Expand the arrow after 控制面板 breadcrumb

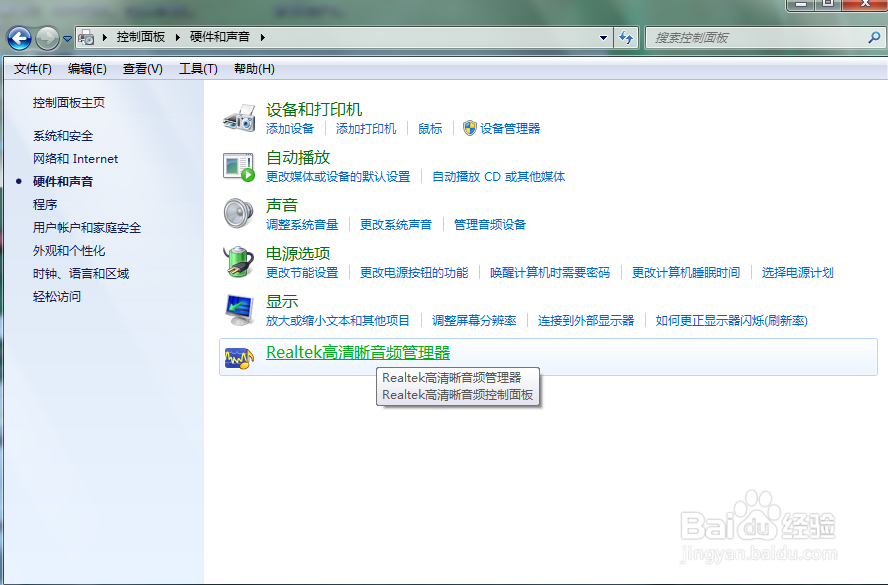(x=177, y=37)
